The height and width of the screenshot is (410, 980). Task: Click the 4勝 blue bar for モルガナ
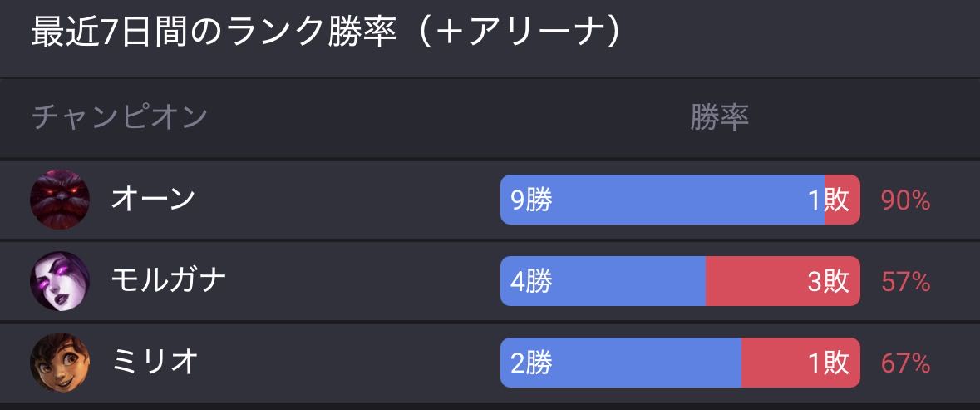click(603, 281)
